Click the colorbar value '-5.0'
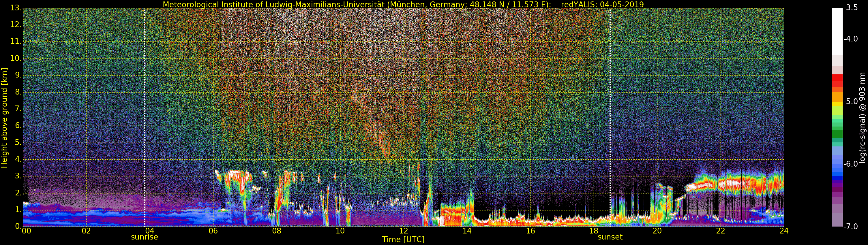868x245 pixels. (x=851, y=102)
